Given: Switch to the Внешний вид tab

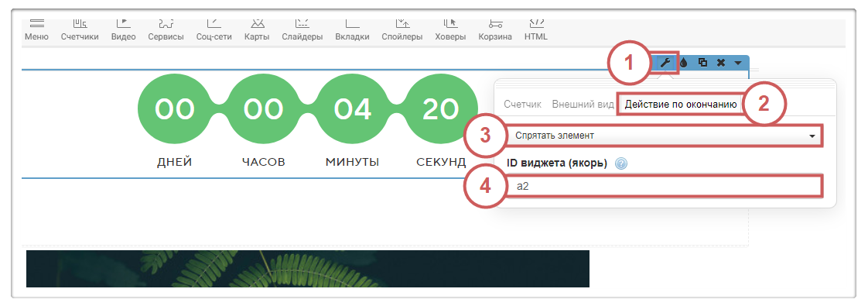Looking at the screenshot, I should (x=583, y=105).
